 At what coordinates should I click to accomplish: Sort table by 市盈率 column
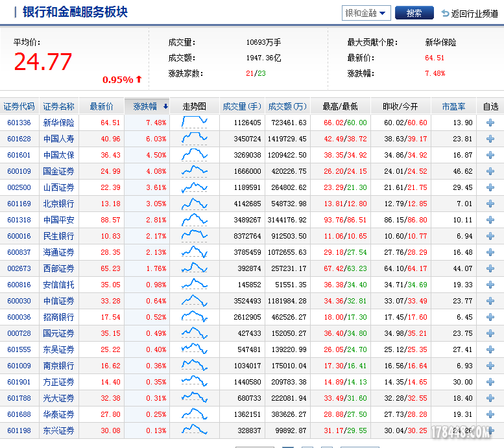click(x=453, y=106)
